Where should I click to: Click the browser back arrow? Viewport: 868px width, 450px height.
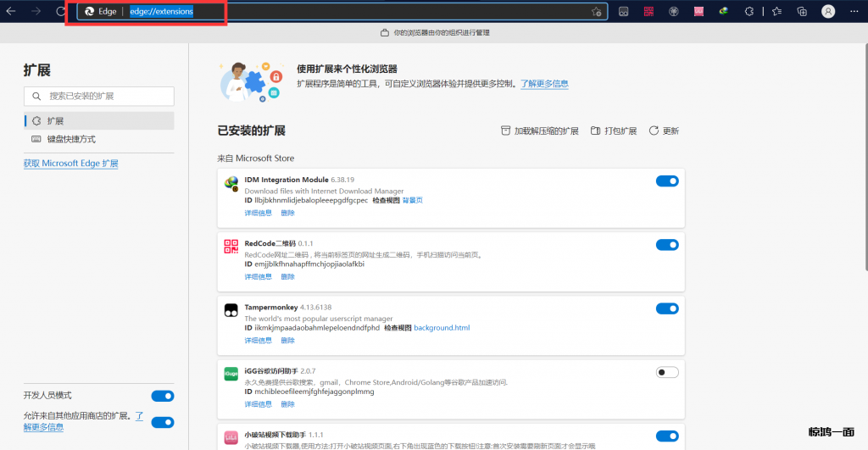12,11
